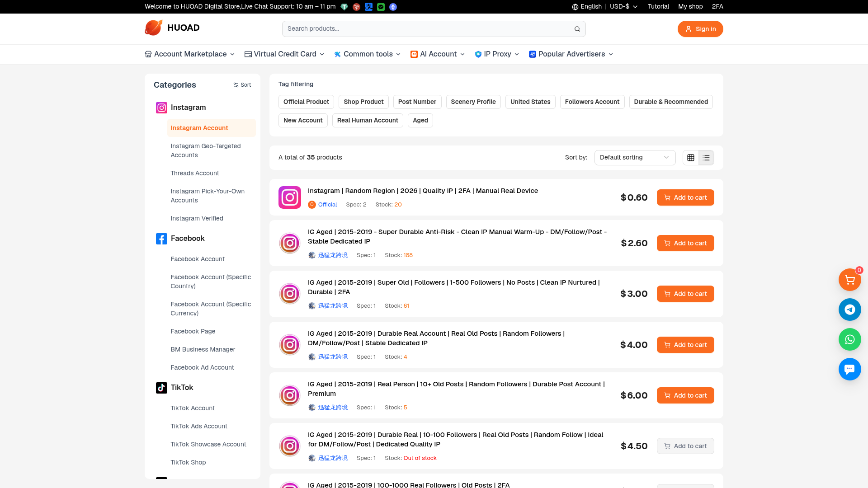Screen dimensions: 868x488
Task: Select Facebook Ad Account category
Action: click(x=211, y=367)
